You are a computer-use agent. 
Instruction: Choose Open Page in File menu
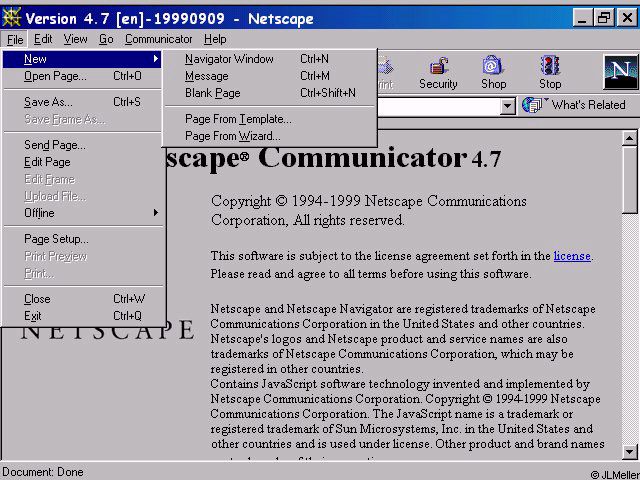[x=82, y=76]
